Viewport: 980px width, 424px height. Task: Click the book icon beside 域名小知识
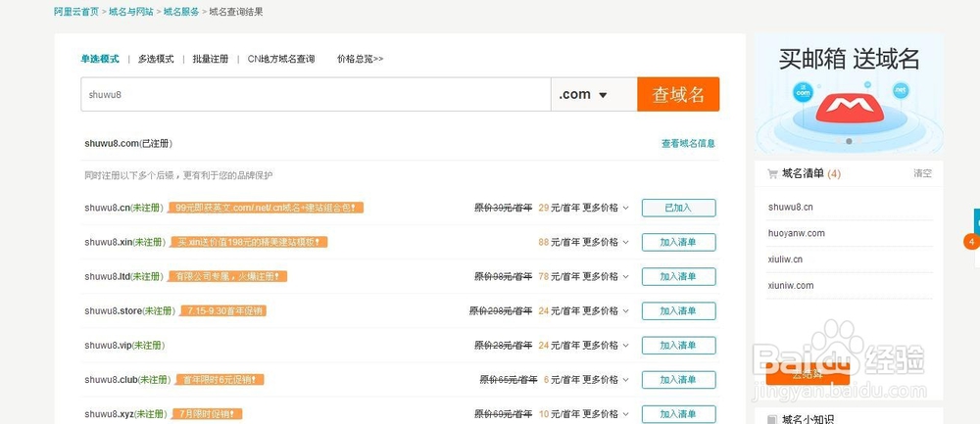pyautogui.click(x=772, y=420)
